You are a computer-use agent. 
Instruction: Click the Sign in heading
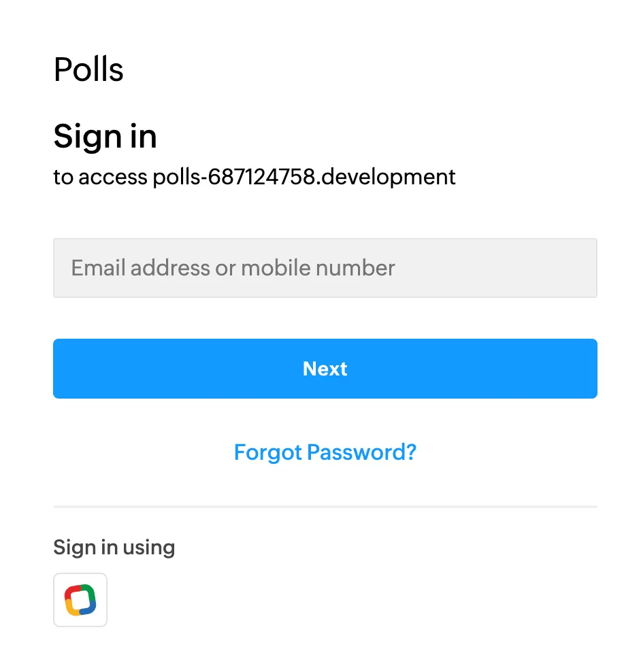coord(105,137)
